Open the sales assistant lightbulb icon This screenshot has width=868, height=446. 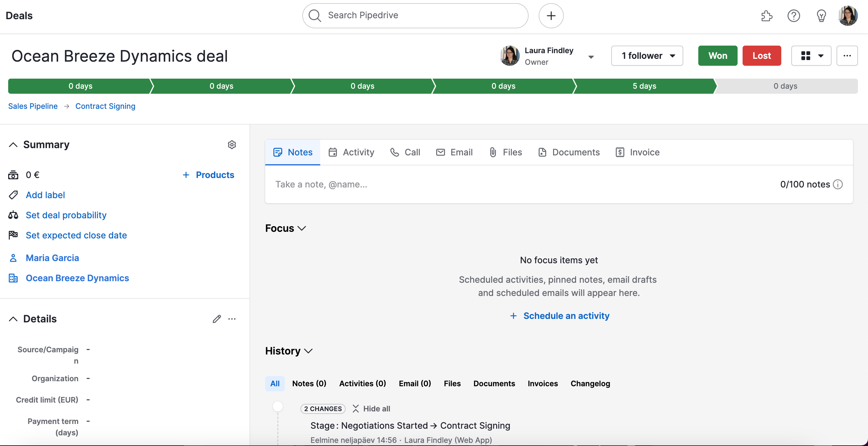821,16
